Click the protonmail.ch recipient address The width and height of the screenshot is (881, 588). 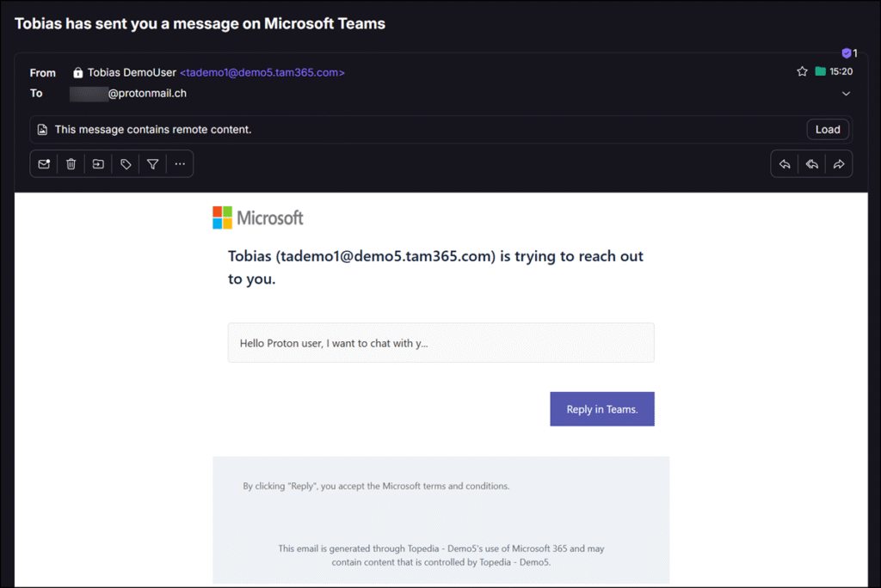(x=127, y=93)
